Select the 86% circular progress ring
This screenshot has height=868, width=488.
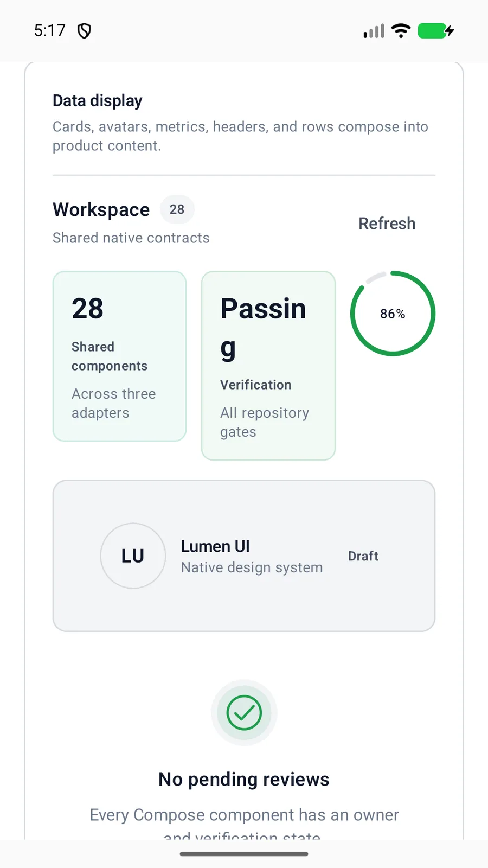(x=393, y=314)
